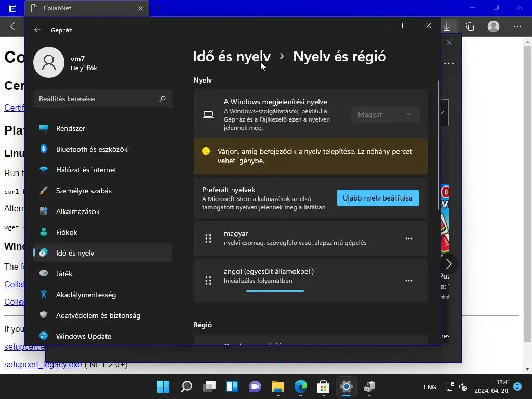Image resolution: width=532 pixels, height=399 pixels.
Task: Open the browser settings and more menu
Action: click(x=517, y=26)
